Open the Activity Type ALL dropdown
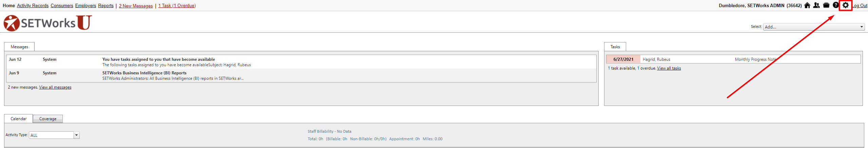The width and height of the screenshot is (868, 148). coord(54,135)
